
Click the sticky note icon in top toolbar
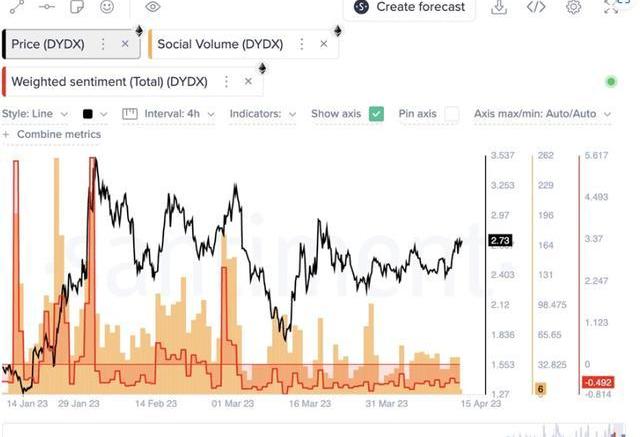(x=77, y=7)
